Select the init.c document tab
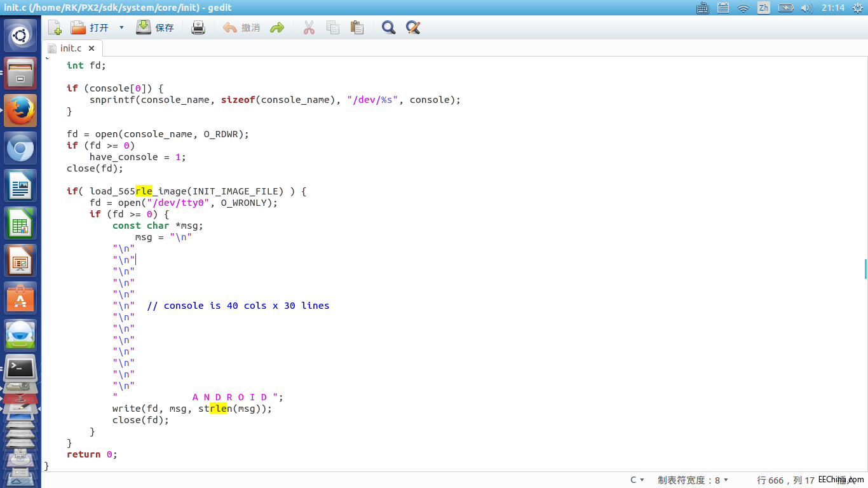This screenshot has height=488, width=868. (70, 48)
